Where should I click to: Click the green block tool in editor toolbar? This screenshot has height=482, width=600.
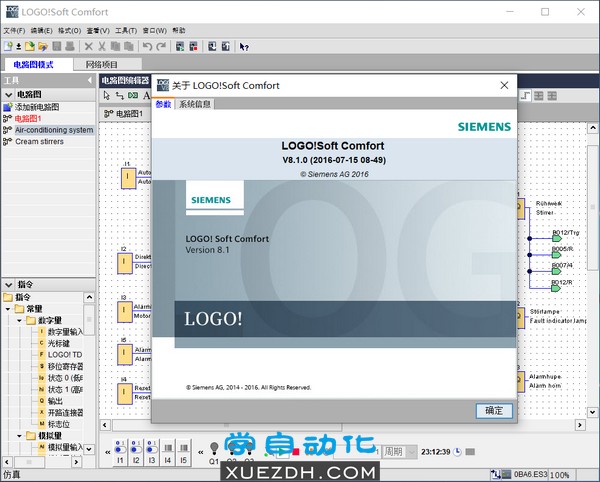[133, 95]
